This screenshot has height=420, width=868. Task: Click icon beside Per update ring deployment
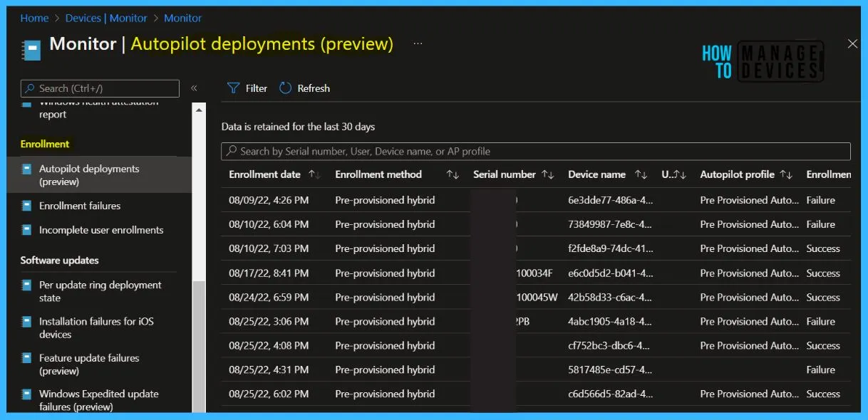(x=26, y=285)
